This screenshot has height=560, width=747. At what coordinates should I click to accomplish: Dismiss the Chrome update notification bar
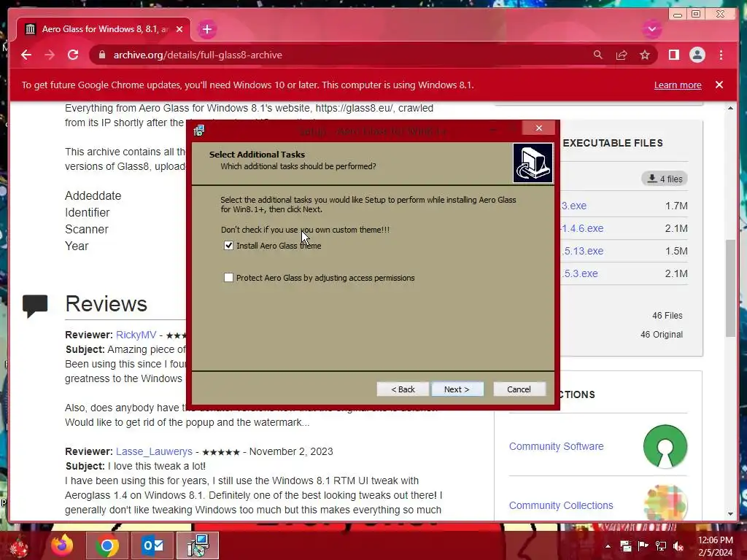(x=719, y=85)
